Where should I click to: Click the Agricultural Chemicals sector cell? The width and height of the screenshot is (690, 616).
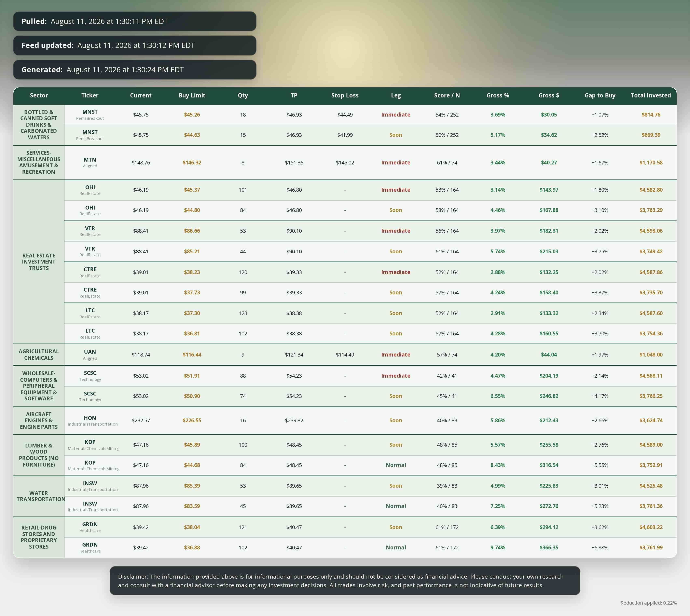(x=39, y=355)
